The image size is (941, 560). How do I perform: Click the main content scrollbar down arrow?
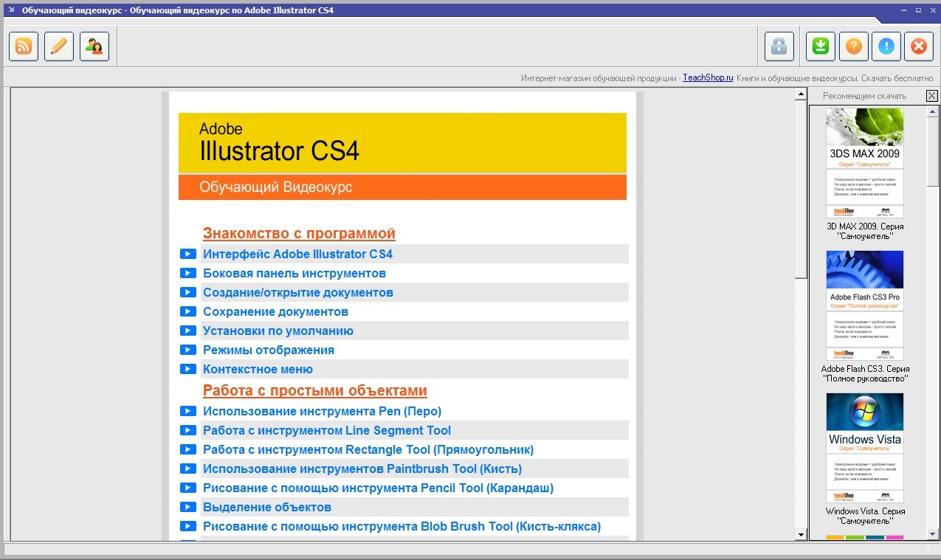801,534
